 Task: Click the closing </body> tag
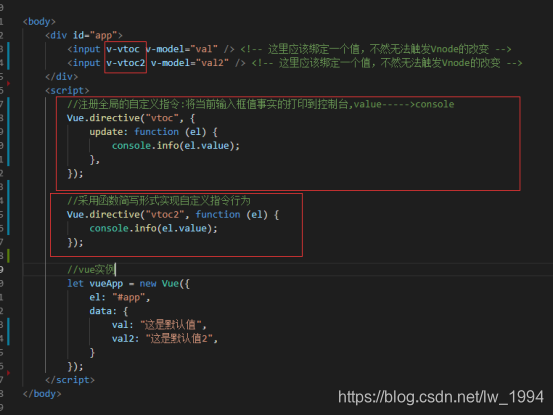pos(42,394)
